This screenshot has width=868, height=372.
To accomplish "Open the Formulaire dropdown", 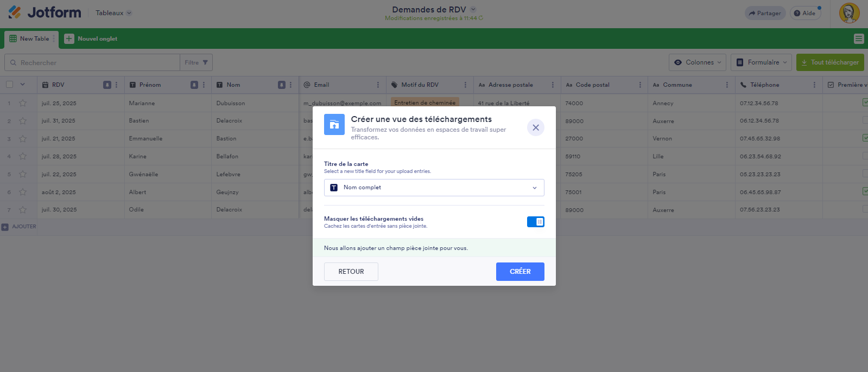I will click(761, 62).
